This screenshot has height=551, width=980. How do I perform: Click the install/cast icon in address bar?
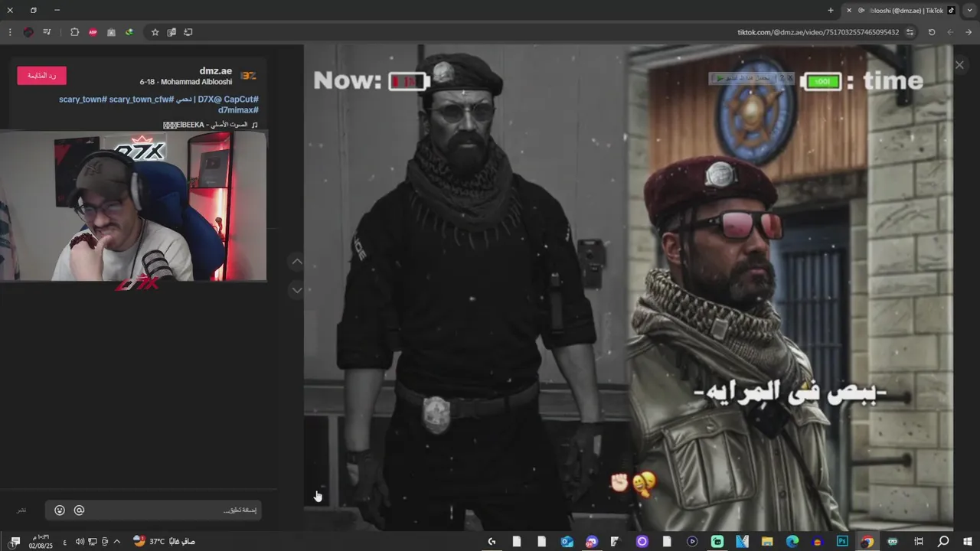pos(188,32)
